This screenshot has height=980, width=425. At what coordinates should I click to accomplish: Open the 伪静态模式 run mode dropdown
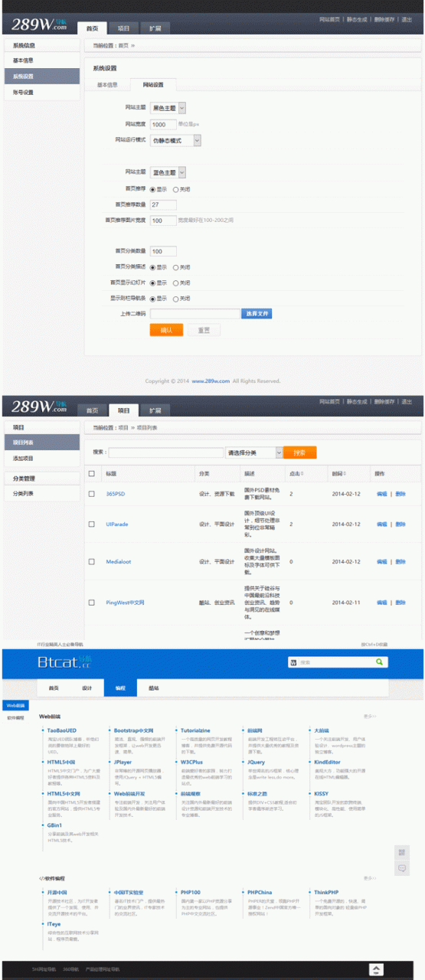click(x=175, y=141)
